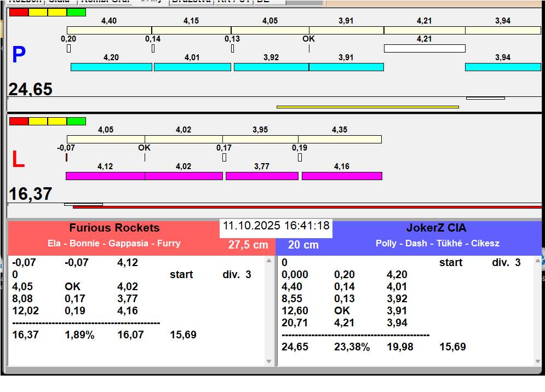Click the green start light in lane P

click(76, 12)
